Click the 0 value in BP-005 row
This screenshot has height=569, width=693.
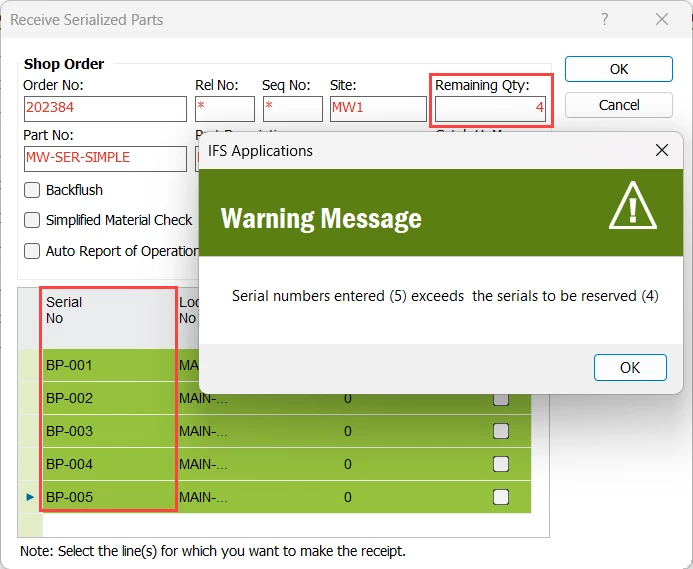pos(348,497)
